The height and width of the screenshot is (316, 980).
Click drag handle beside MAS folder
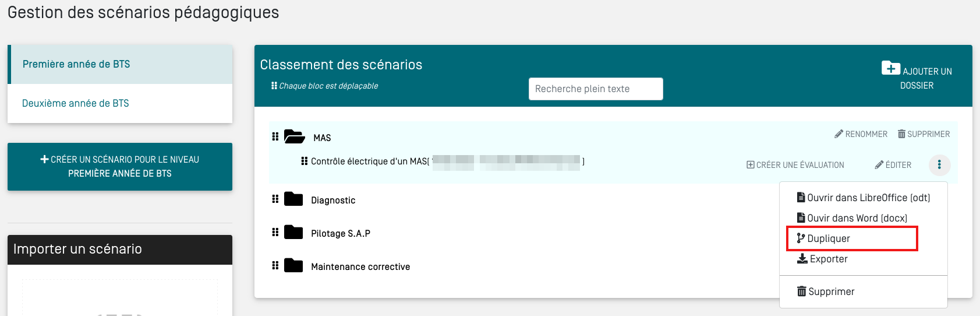275,137
